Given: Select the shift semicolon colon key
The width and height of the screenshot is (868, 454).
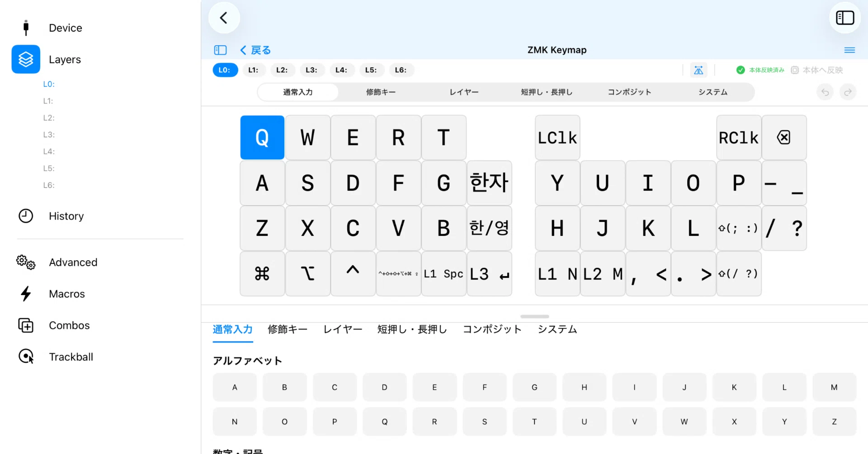Looking at the screenshot, I should 739,228.
